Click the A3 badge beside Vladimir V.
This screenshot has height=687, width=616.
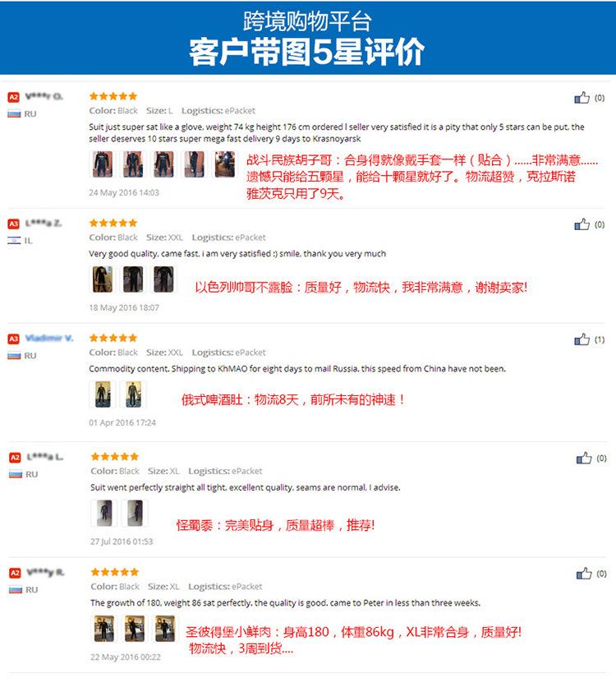[x=14, y=339]
